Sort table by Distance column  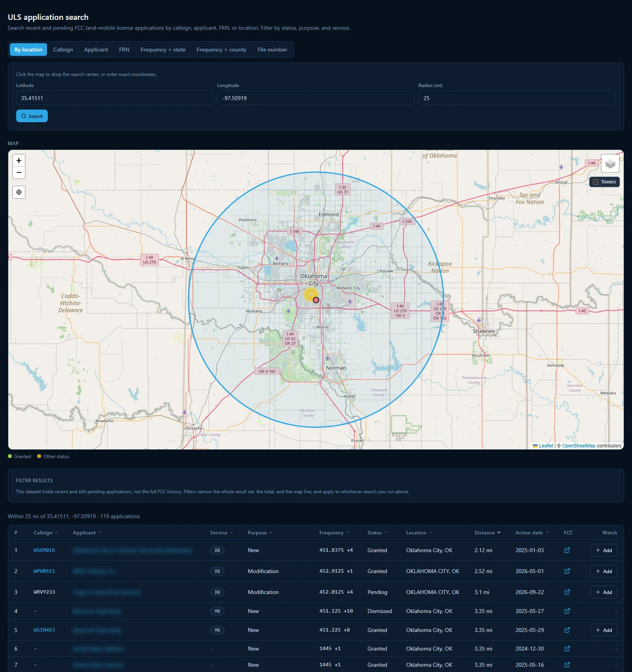coord(488,533)
